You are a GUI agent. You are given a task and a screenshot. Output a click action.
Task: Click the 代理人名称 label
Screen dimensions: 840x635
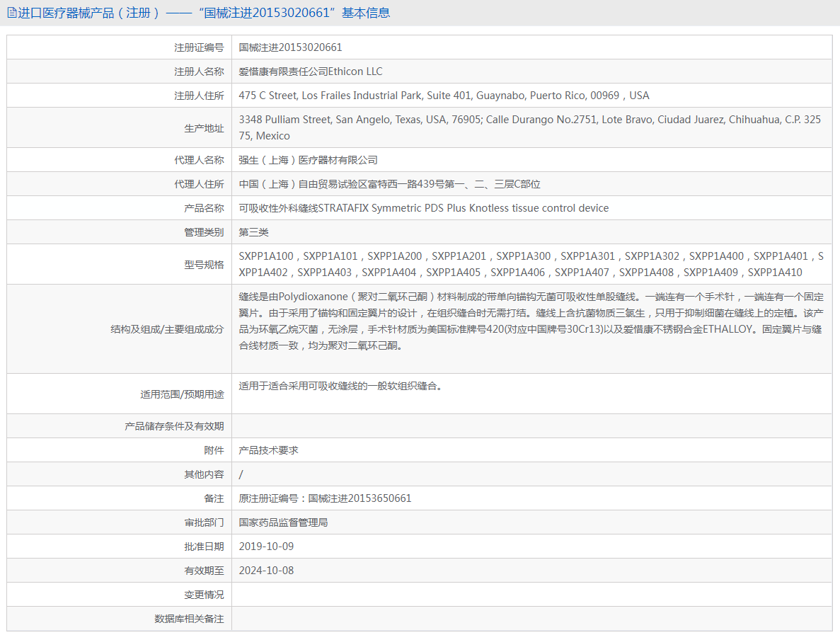pyautogui.click(x=199, y=160)
